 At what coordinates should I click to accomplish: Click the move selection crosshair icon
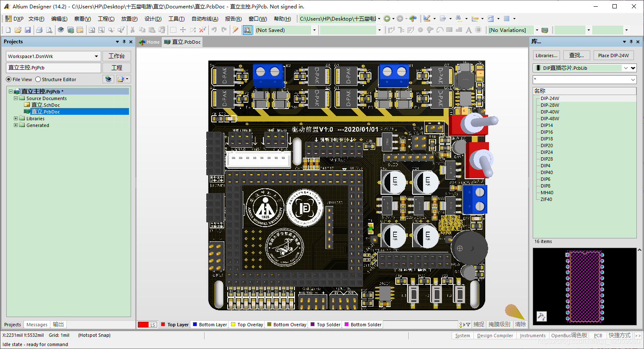click(183, 30)
